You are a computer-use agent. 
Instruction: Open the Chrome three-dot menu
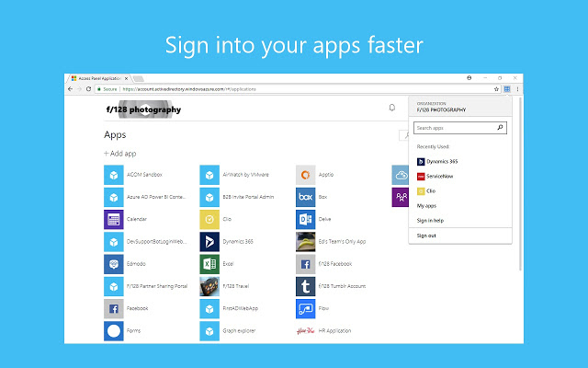517,89
